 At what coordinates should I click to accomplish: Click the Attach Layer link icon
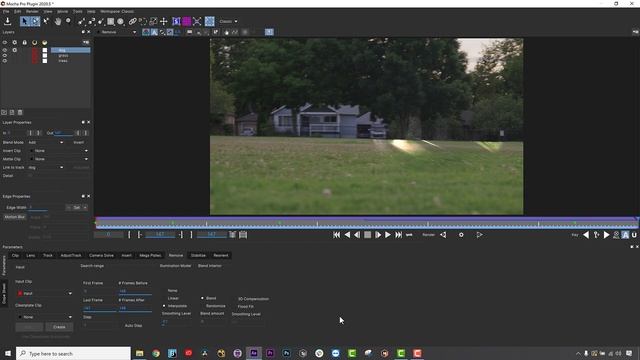(x=133, y=21)
